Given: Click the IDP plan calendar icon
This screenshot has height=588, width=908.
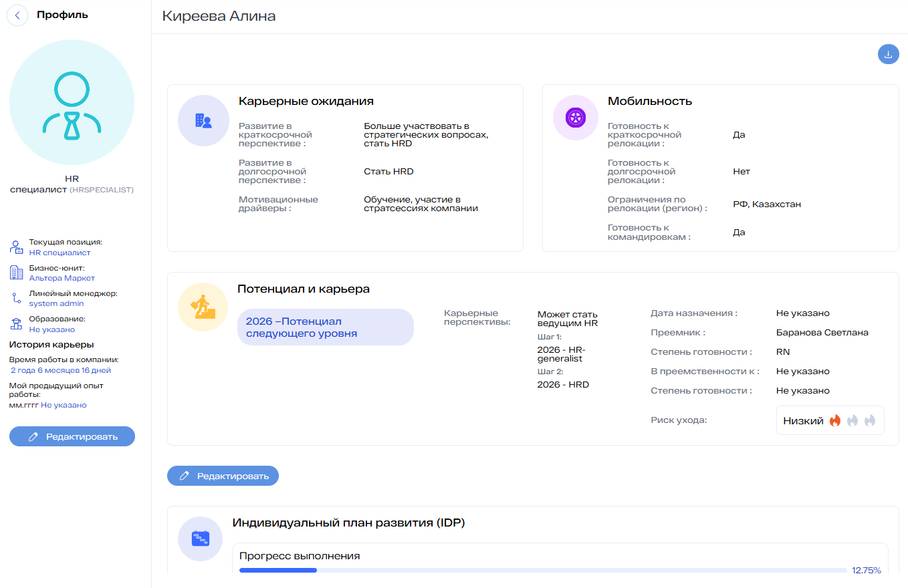Looking at the screenshot, I should click(200, 539).
